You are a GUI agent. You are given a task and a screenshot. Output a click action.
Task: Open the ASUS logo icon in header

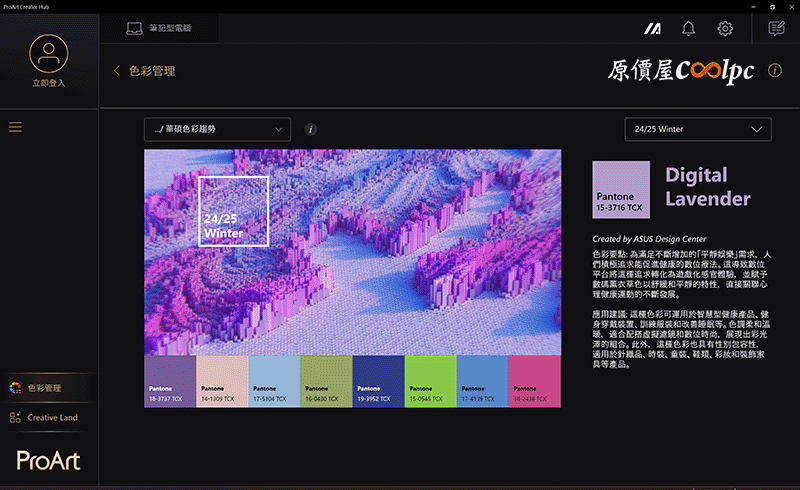(652, 29)
